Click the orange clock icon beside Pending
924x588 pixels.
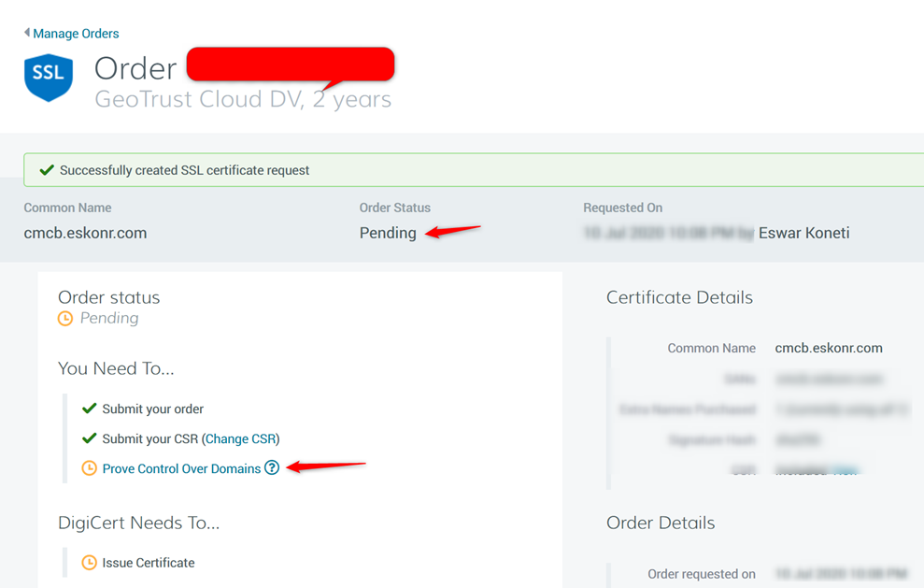pyautogui.click(x=65, y=319)
